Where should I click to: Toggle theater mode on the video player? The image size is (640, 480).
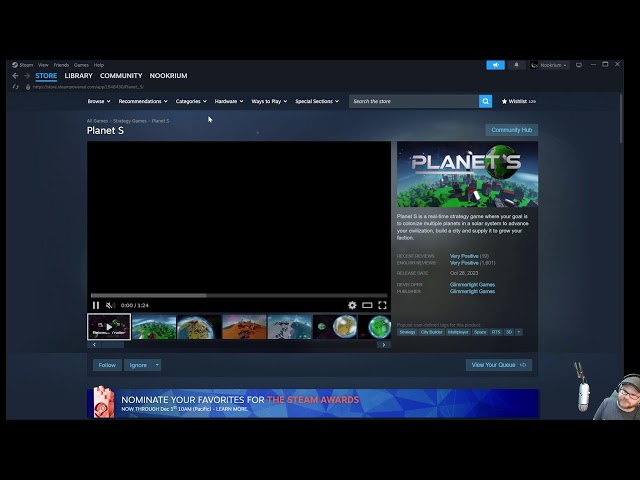click(x=367, y=305)
